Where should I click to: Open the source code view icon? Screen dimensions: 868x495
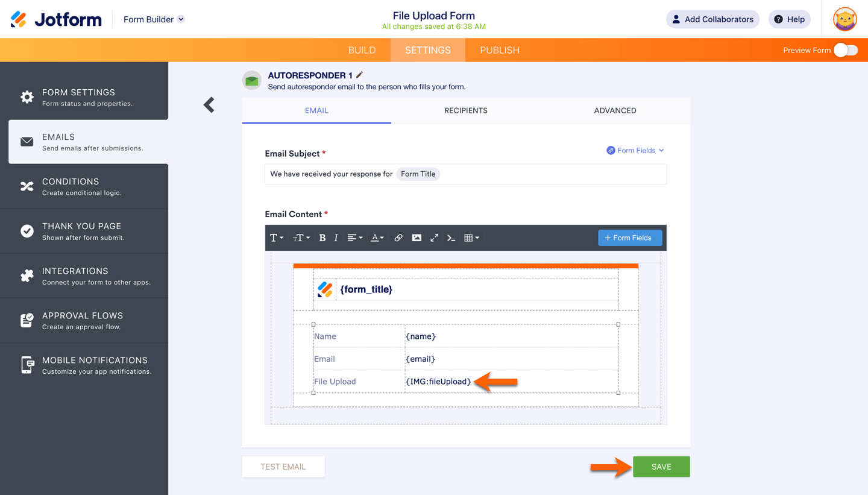coord(451,238)
